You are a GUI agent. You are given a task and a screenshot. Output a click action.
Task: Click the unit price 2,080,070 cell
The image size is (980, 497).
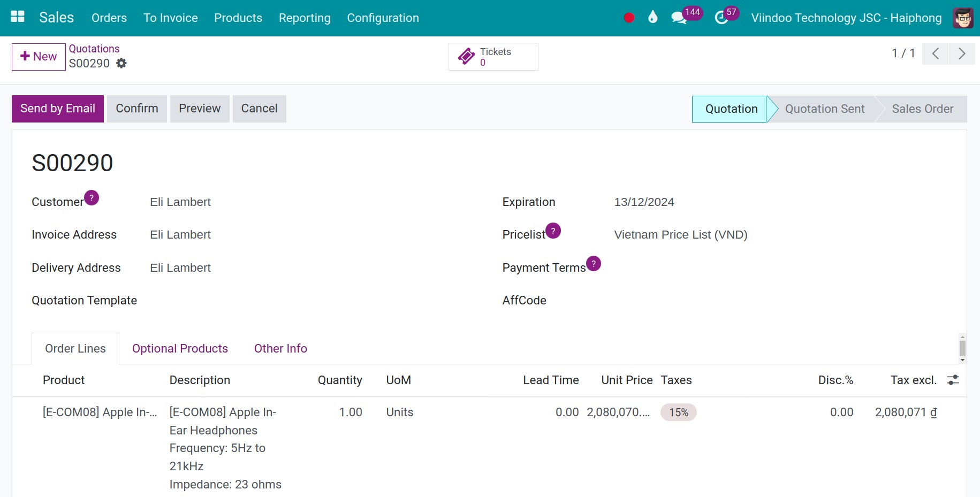pyautogui.click(x=618, y=412)
